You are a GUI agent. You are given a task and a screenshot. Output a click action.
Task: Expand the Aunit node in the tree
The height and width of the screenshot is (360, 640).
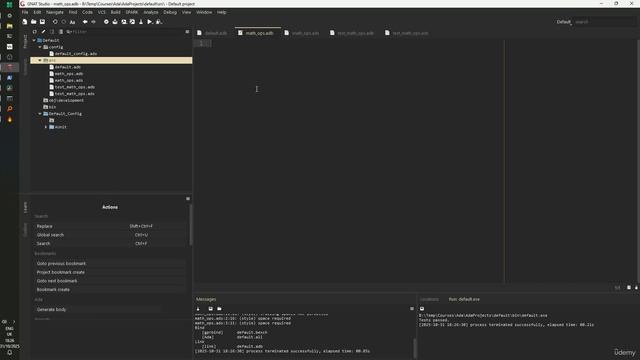(46, 127)
